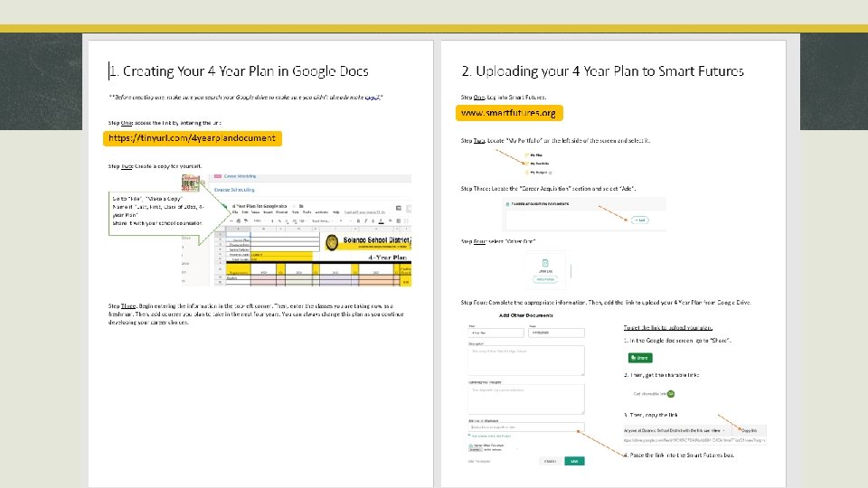868x488 pixels.
Task: Click the Course Scheduling link in the screenshot
Action: click(234, 190)
